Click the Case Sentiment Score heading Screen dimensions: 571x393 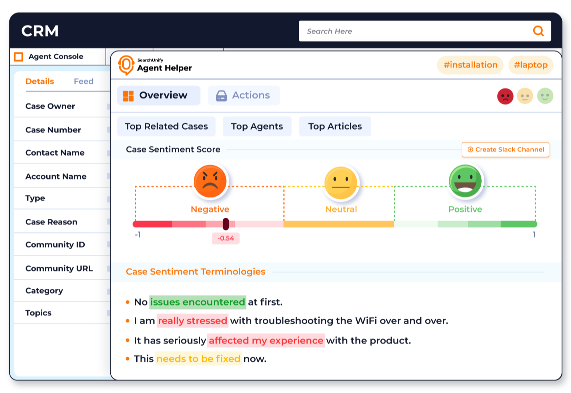coord(173,149)
